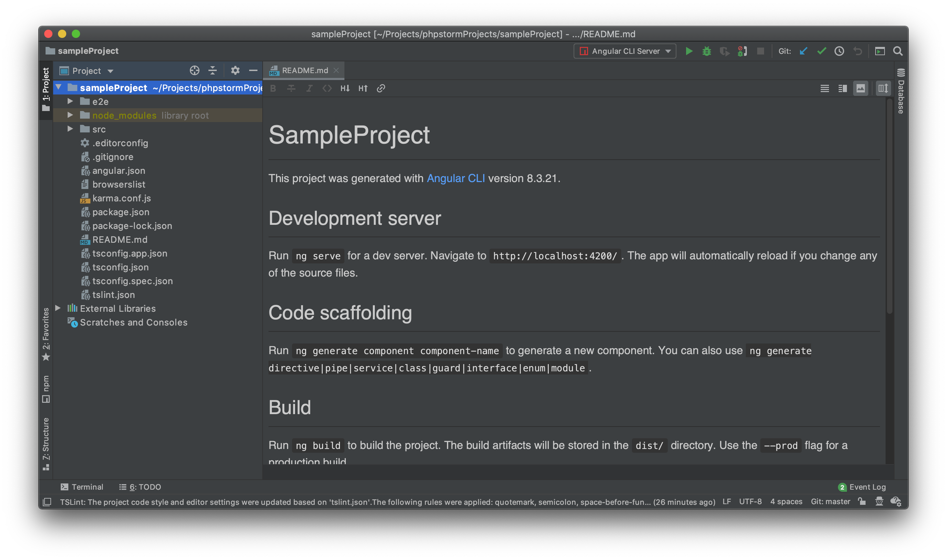Open the Database side panel tab
The image size is (947, 560).
pos(900,92)
